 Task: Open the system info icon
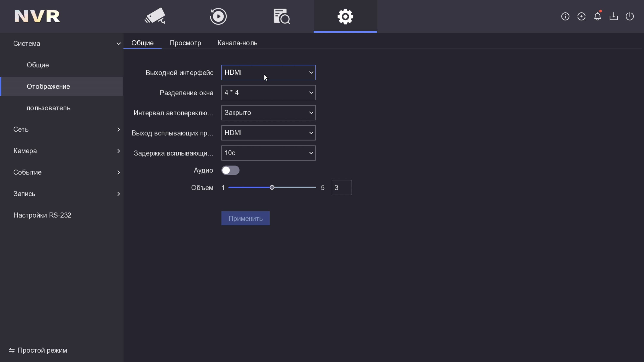tap(565, 17)
